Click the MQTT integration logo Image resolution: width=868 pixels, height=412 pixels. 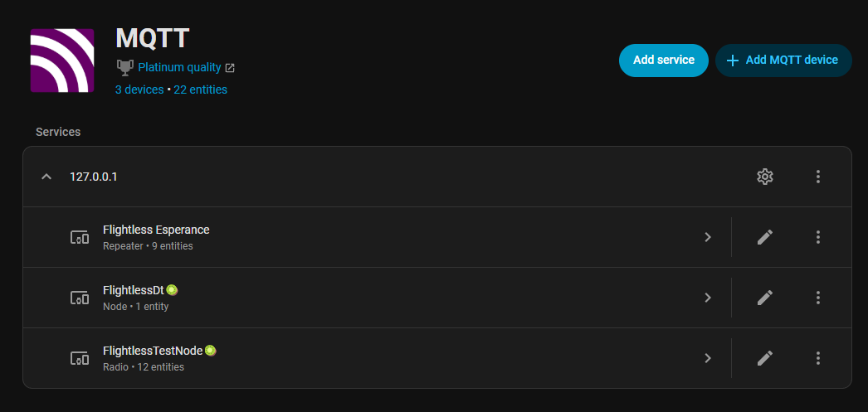(x=62, y=61)
